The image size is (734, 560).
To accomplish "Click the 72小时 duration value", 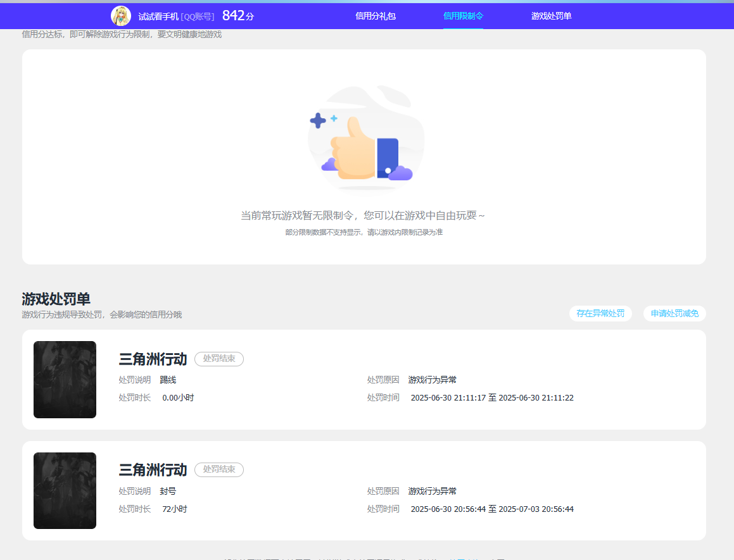I will tap(175, 509).
